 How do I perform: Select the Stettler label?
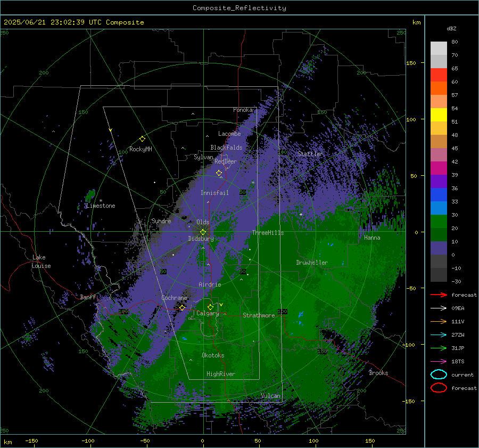coord(310,154)
